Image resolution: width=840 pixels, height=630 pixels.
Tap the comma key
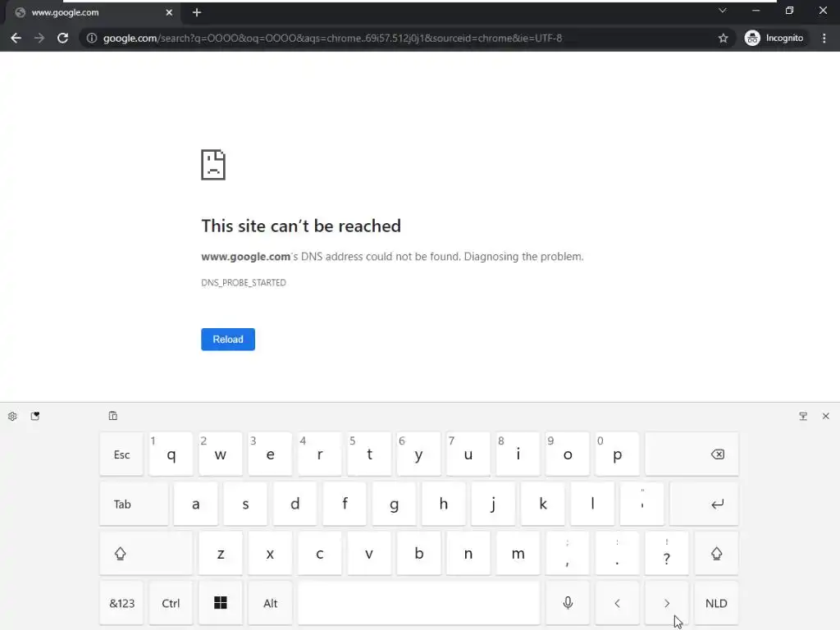[x=568, y=554]
